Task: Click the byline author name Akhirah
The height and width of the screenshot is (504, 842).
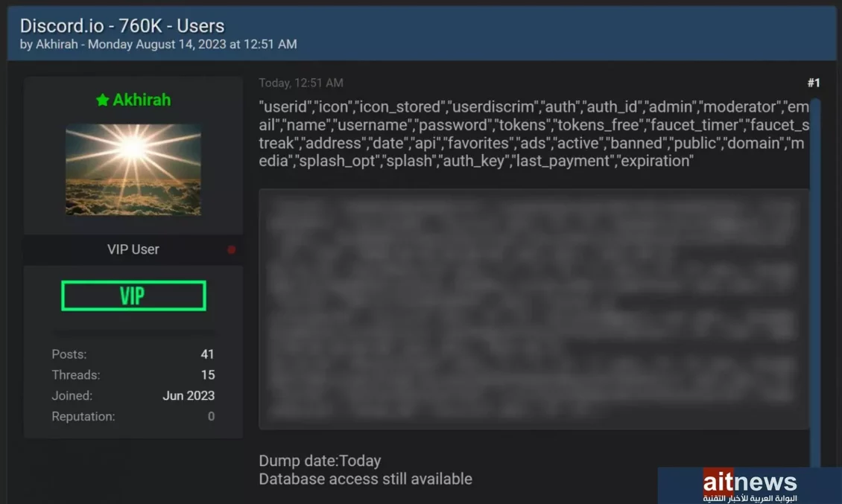Action: pyautogui.click(x=57, y=44)
